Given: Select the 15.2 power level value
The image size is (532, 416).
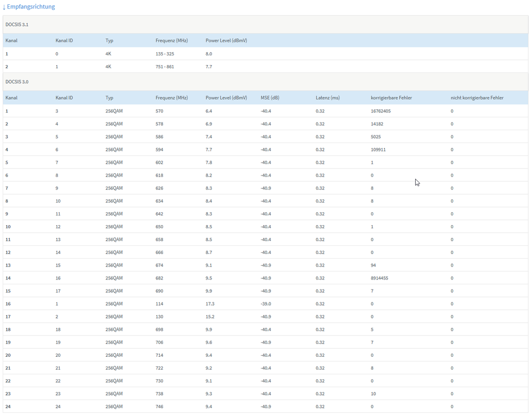Looking at the screenshot, I should [210, 316].
